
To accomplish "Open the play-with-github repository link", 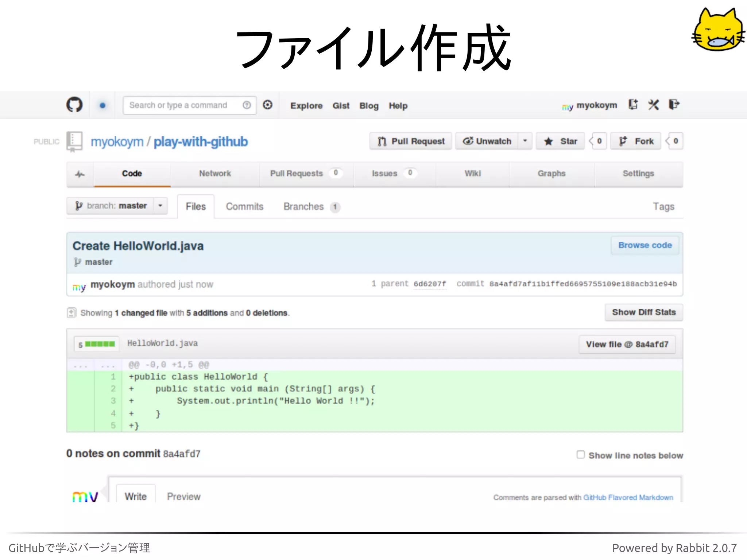I will click(x=201, y=142).
